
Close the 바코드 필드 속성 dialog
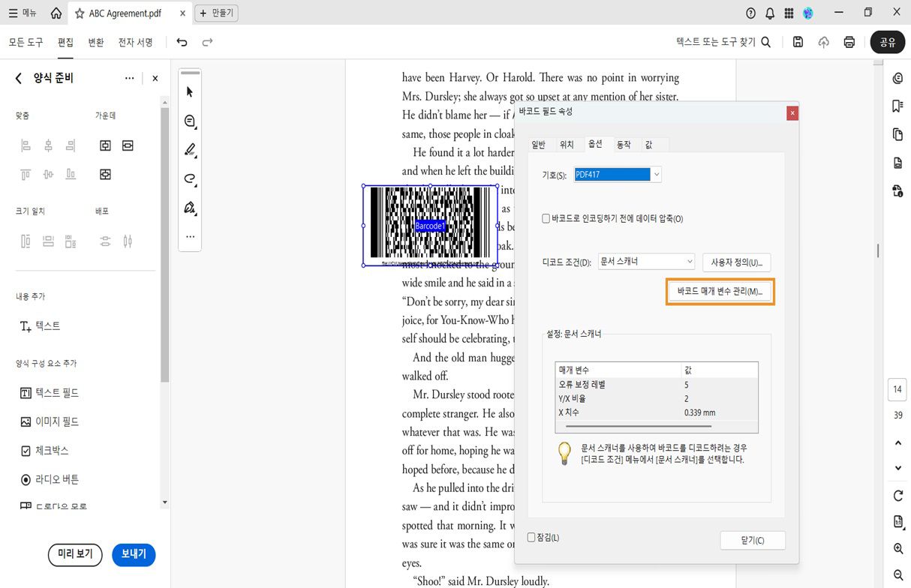pos(792,113)
